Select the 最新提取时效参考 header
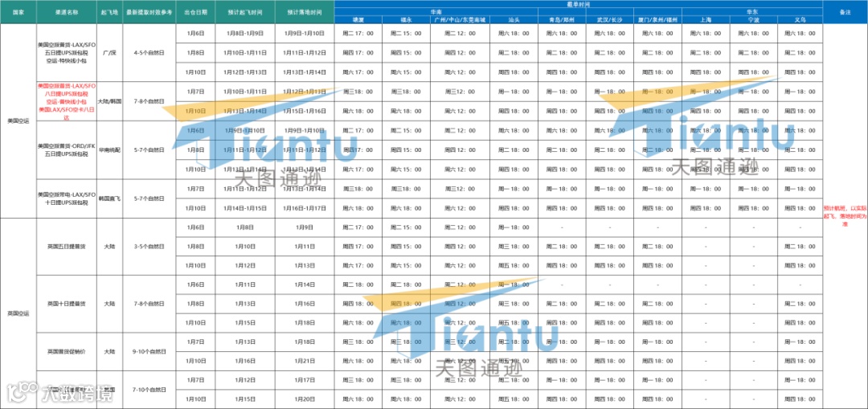 tap(149, 11)
